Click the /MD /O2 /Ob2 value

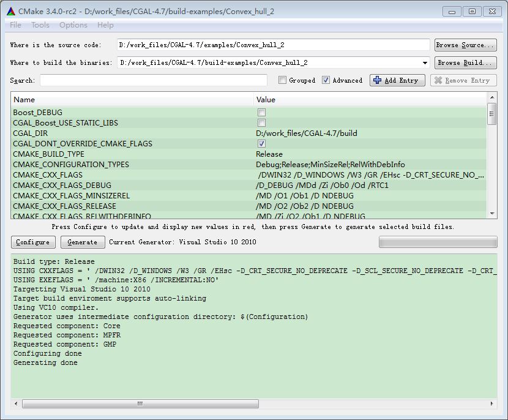305,206
